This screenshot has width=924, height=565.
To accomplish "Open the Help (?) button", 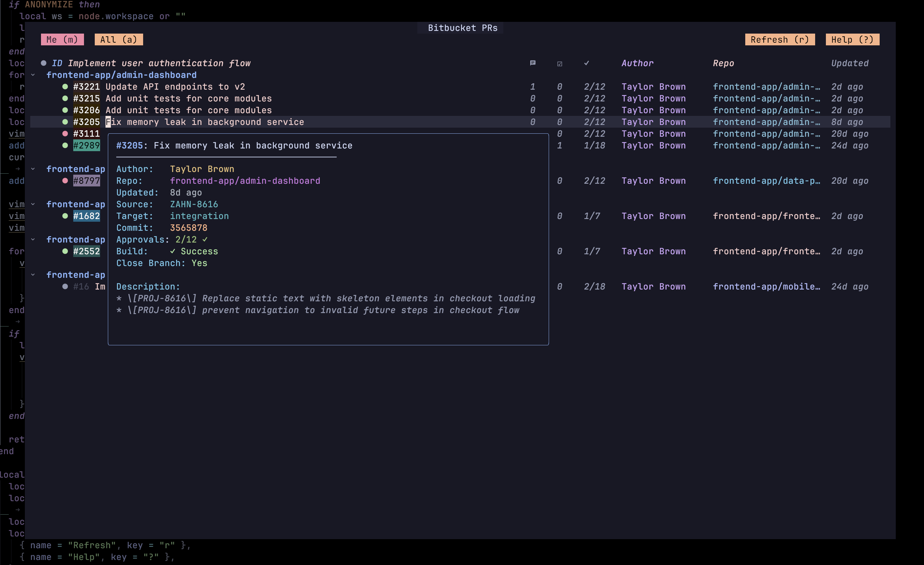I will pos(852,39).
